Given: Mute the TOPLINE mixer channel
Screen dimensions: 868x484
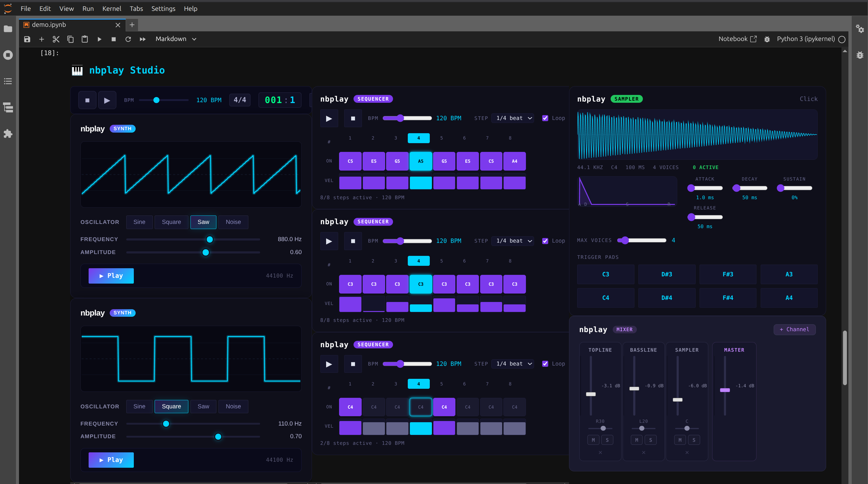Looking at the screenshot, I should pyautogui.click(x=593, y=440).
